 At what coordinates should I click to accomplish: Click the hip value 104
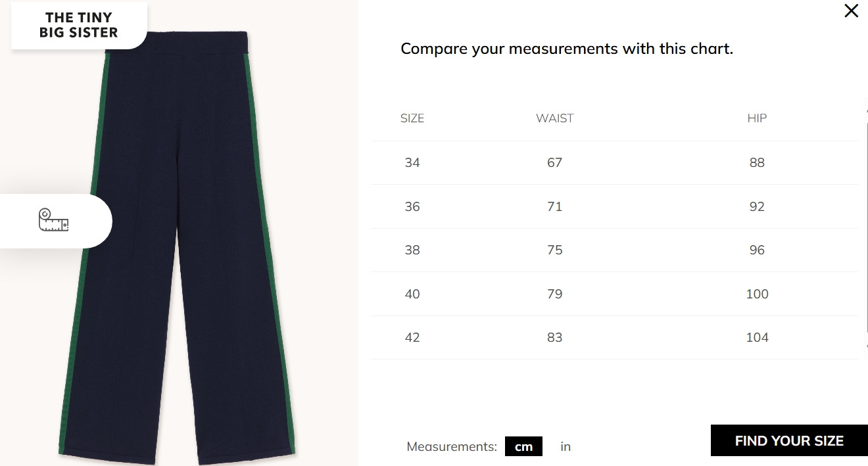(757, 338)
